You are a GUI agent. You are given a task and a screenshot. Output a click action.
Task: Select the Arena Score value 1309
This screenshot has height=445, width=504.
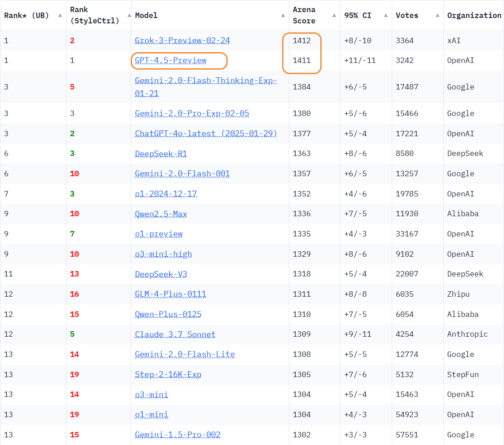[302, 334]
